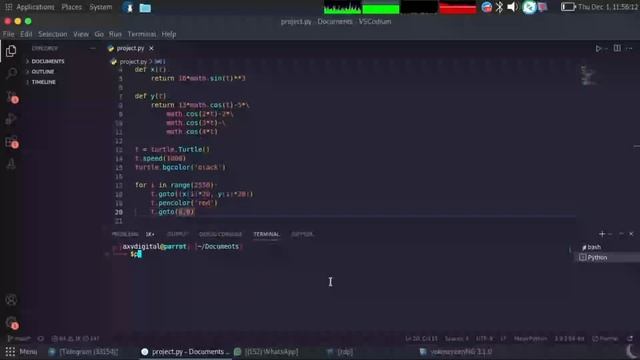Place cursor on line 20 t.goto code
This screenshot has width=640, height=360.
pos(173,212)
